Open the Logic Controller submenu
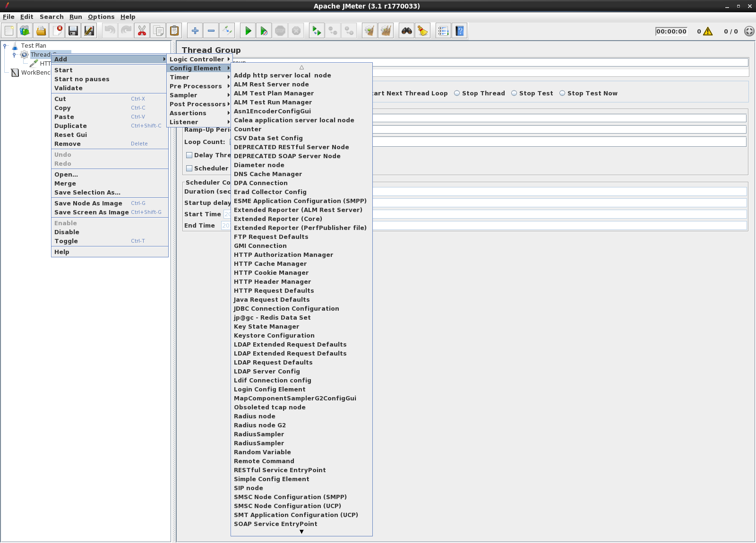This screenshot has width=756, height=543. click(x=197, y=59)
